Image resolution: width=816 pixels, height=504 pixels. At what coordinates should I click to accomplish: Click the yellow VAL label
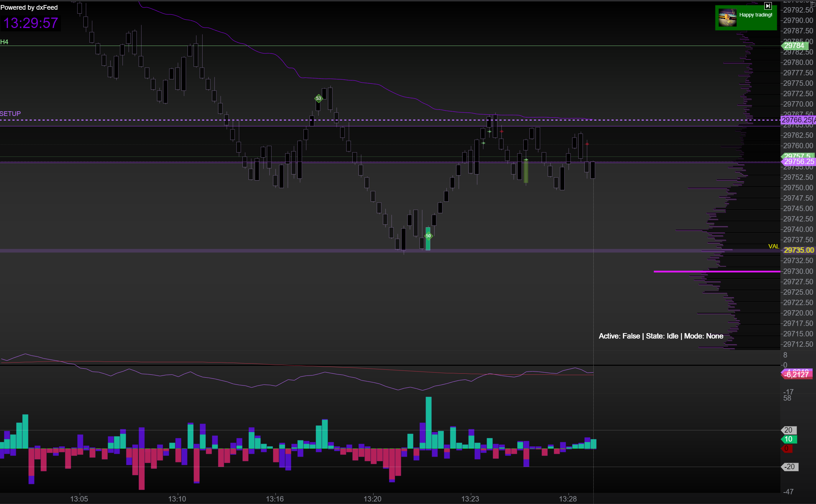pyautogui.click(x=774, y=246)
